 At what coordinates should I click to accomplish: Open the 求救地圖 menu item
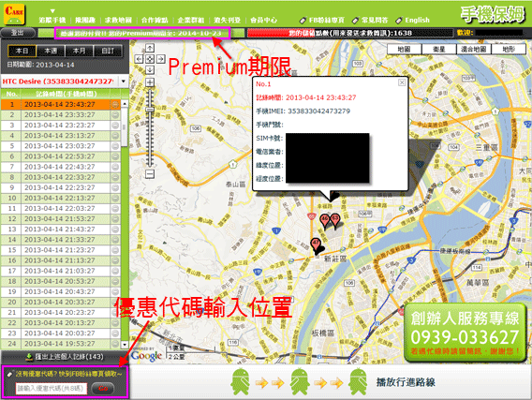(x=118, y=20)
